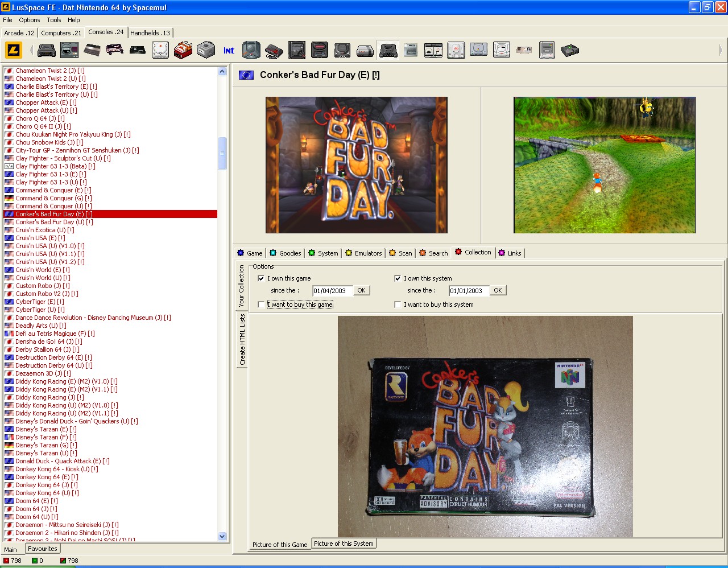728x568 pixels.
Task: Select the silver GameCube console icon
Action: tap(206, 50)
